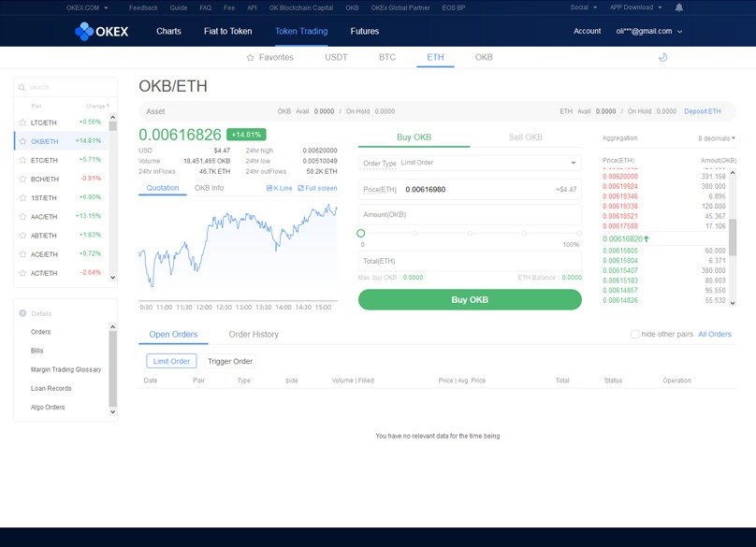Toggle night mode moon icon
756x547 pixels.
(x=663, y=57)
